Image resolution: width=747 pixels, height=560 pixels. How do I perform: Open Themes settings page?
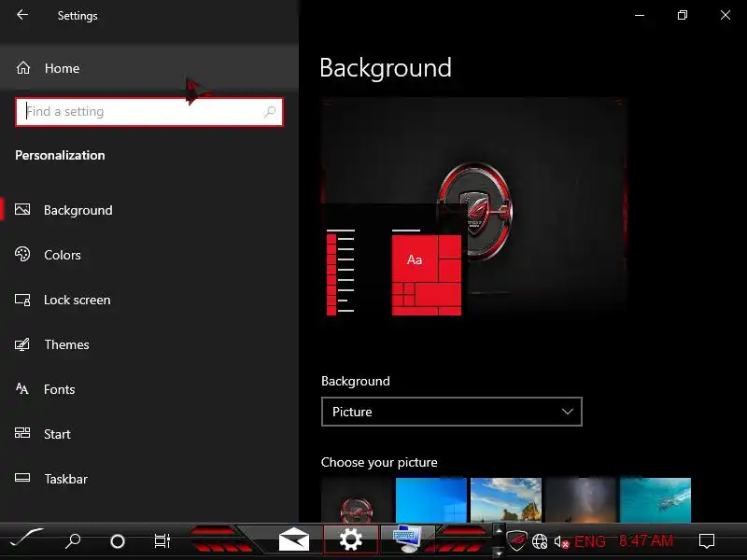[x=149, y=344]
